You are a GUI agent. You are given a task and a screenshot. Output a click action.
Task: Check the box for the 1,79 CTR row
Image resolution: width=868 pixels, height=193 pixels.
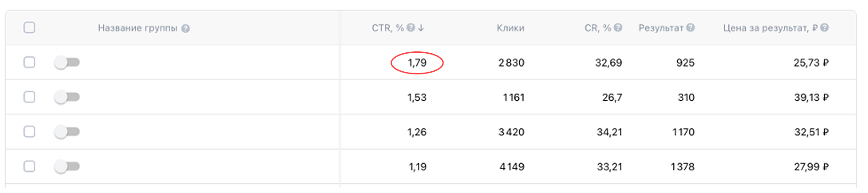[29, 62]
